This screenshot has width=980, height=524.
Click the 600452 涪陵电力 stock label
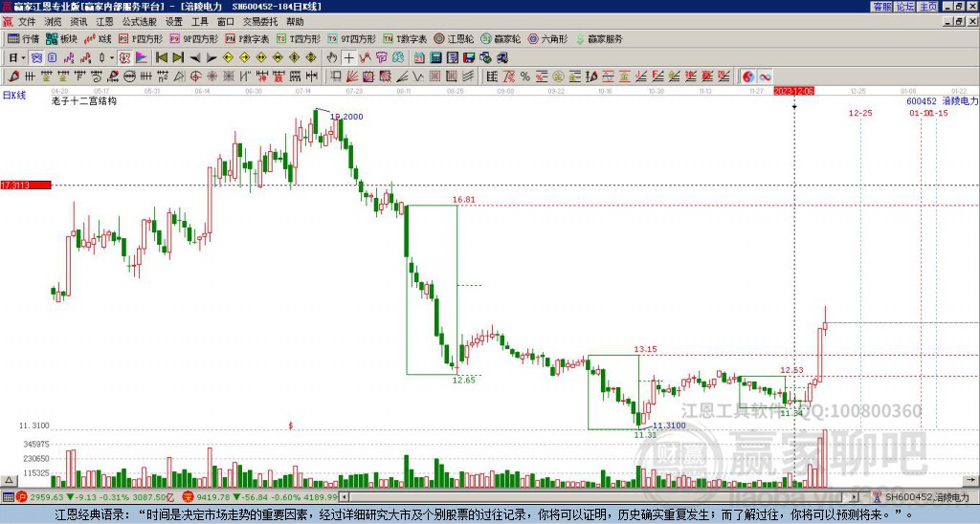943,100
